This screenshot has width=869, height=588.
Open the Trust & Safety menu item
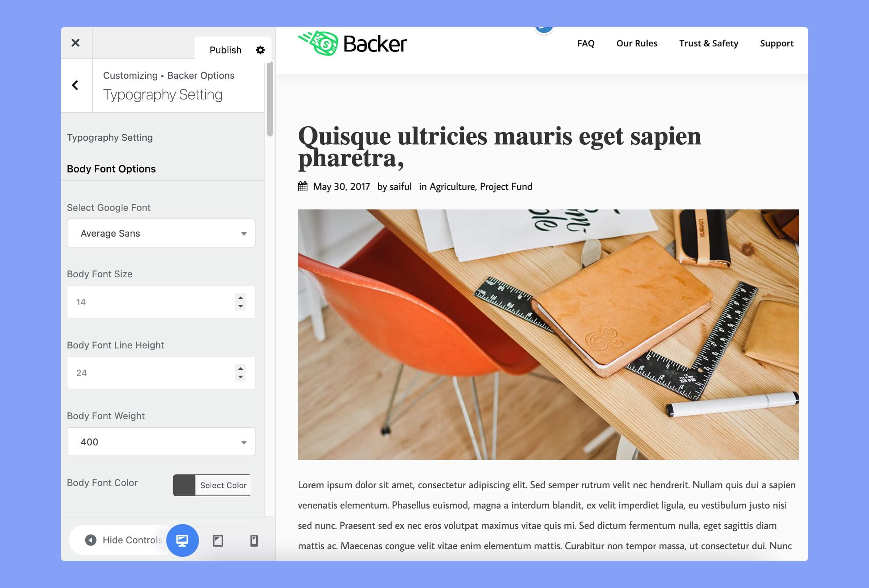tap(709, 43)
